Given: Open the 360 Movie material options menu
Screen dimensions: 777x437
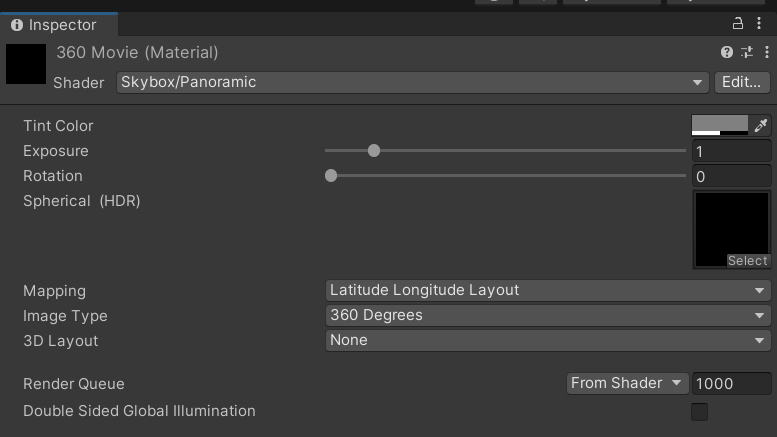Looking at the screenshot, I should [x=767, y=52].
